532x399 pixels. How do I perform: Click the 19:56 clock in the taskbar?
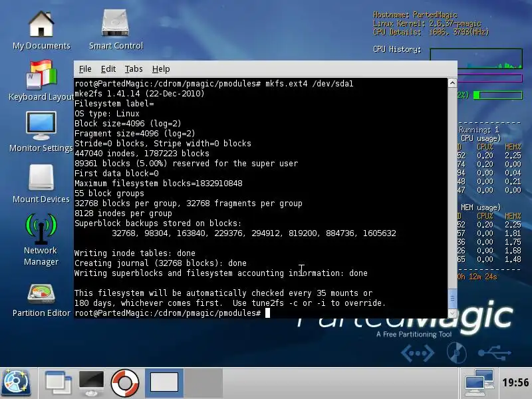point(515,383)
